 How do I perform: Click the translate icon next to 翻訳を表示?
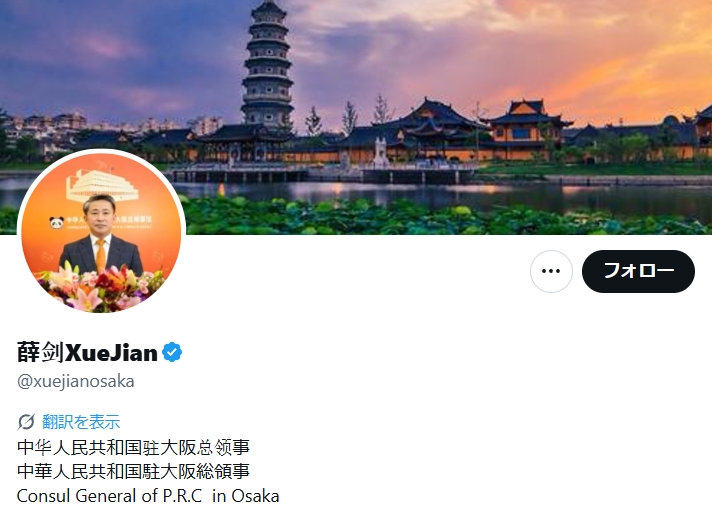26,422
